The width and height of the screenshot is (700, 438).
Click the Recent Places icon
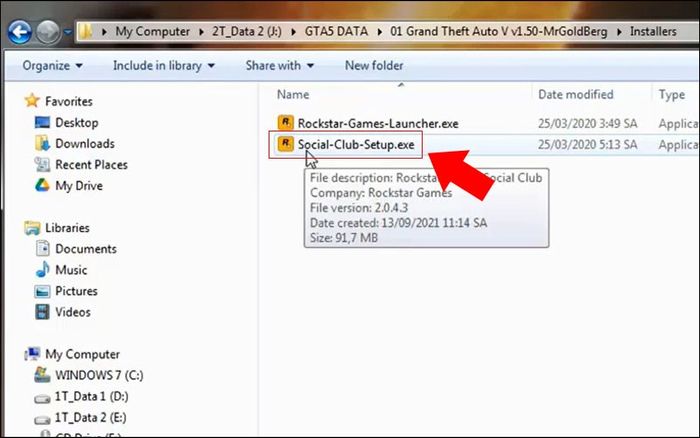click(x=42, y=164)
